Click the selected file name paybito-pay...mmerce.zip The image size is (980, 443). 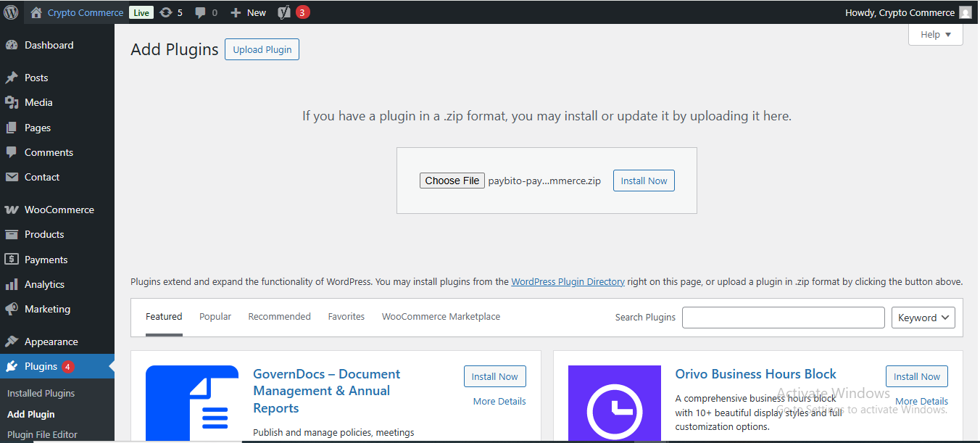point(544,181)
